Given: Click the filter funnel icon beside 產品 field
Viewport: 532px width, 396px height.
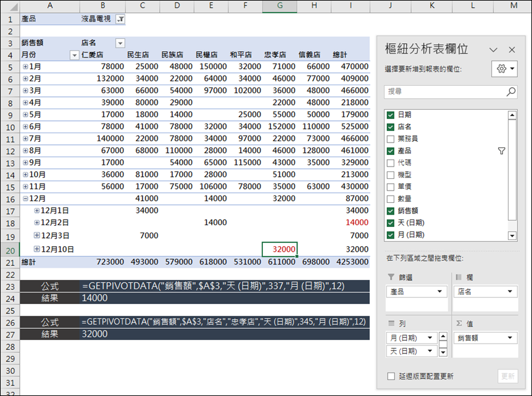Looking at the screenshot, I should (502, 151).
